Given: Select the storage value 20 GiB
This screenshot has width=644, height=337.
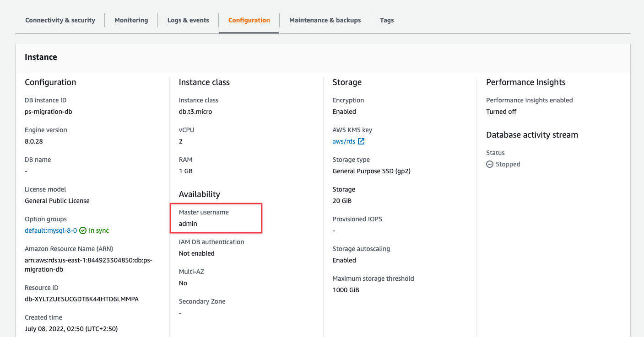Looking at the screenshot, I should [342, 201].
